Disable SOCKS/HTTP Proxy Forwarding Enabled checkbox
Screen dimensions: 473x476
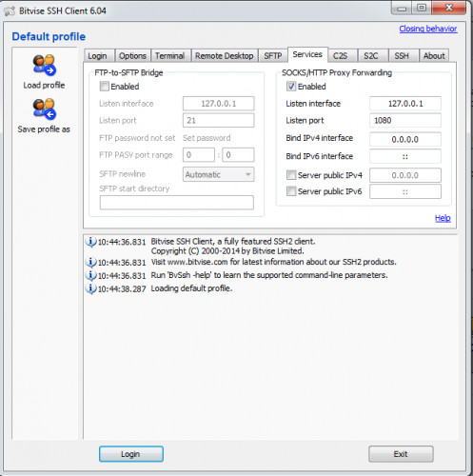point(291,87)
